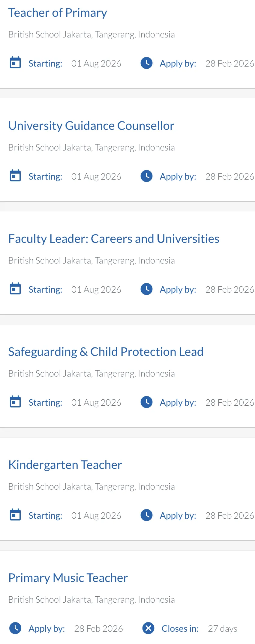Click calendar icon in Teacher of Primary listing

click(15, 63)
